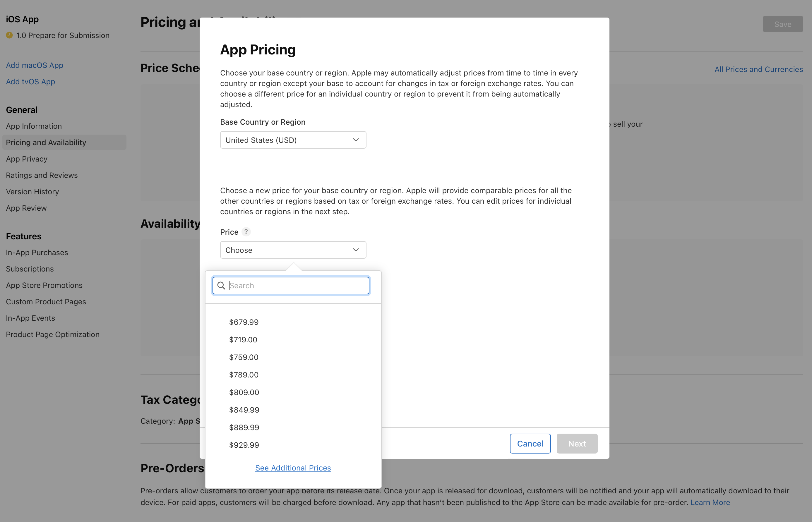Click the search magnifier icon in price dropdown

click(x=221, y=285)
